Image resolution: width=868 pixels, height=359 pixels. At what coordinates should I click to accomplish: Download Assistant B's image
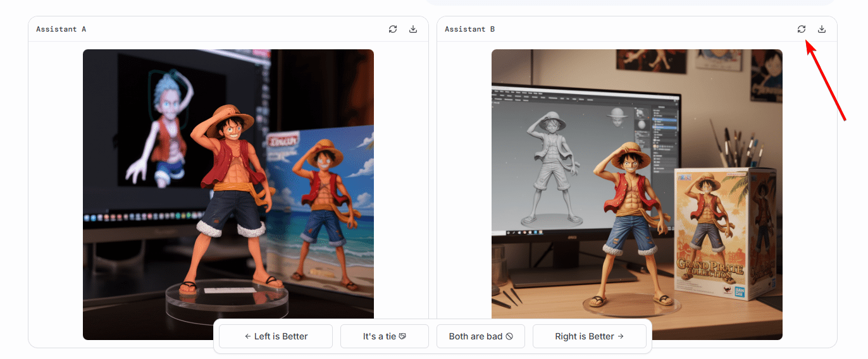click(822, 29)
